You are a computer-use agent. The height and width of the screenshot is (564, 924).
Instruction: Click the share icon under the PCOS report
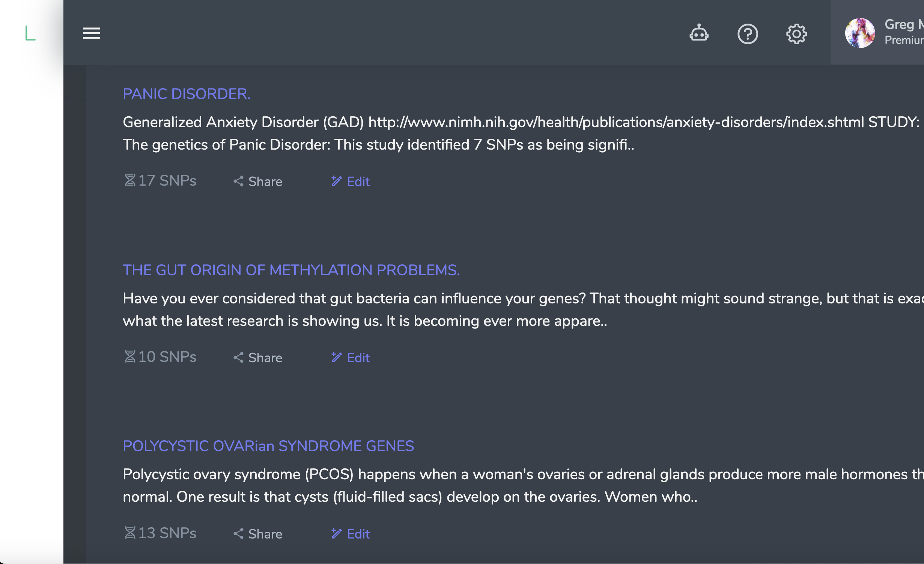point(239,534)
